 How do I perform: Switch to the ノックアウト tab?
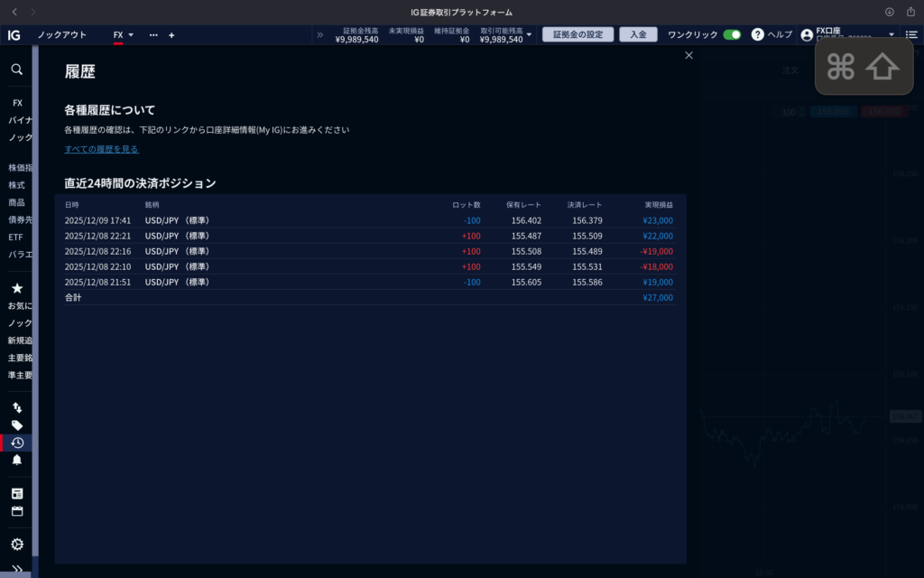click(62, 34)
